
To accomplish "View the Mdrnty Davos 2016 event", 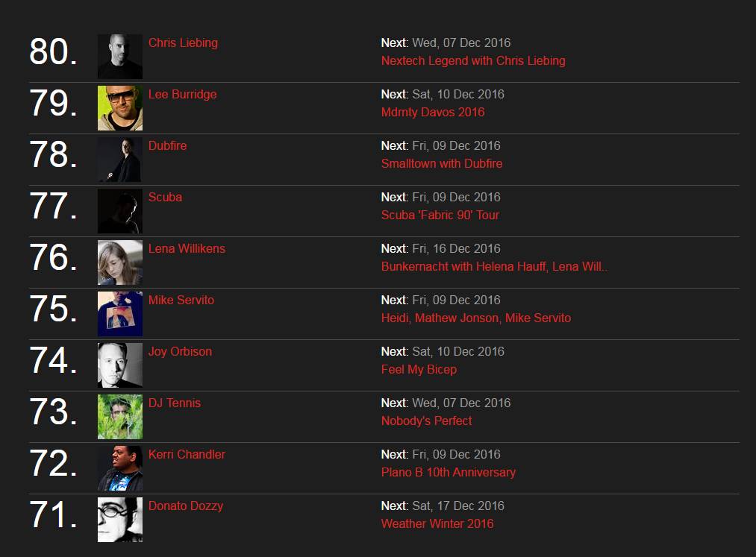I will (433, 113).
